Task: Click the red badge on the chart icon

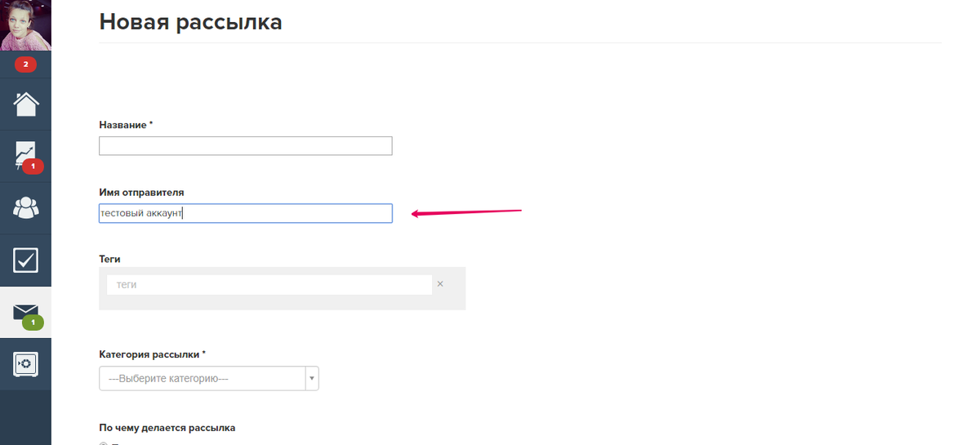Action: click(x=33, y=167)
